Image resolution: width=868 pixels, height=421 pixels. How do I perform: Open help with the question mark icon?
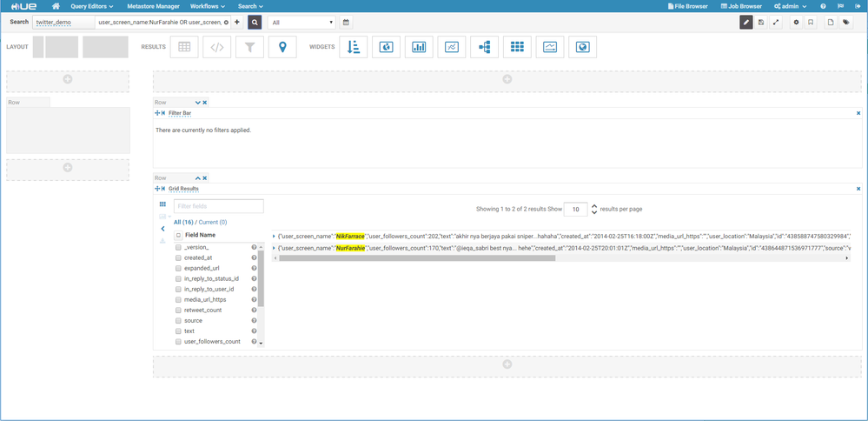point(823,6)
